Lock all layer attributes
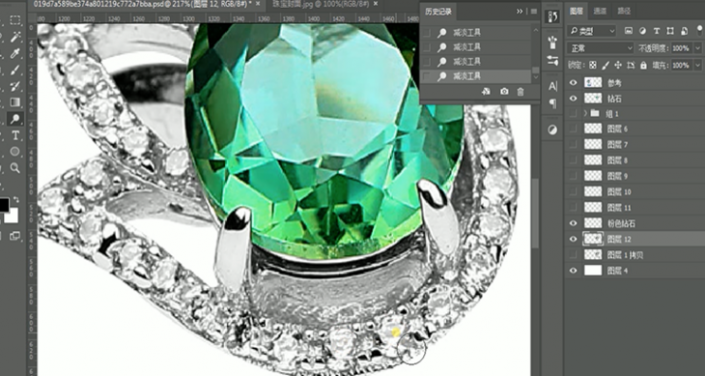The height and width of the screenshot is (376, 705). [x=643, y=65]
